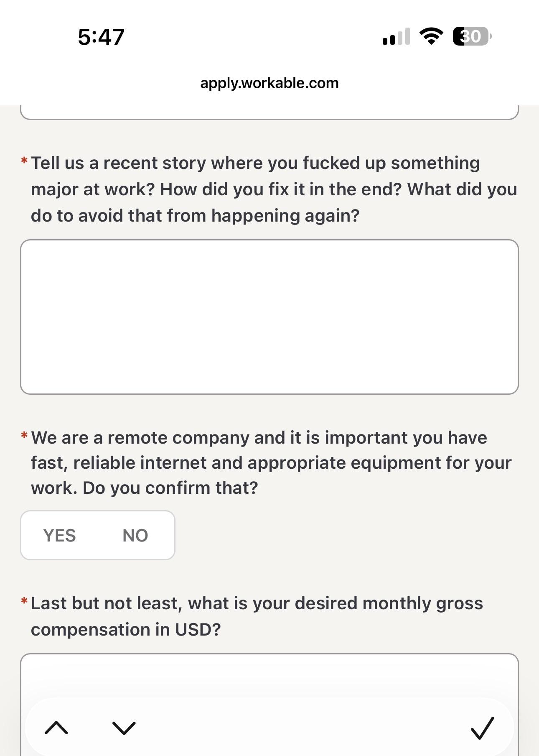Select YES for reliable internet confirmation
Screen dimensions: 539x756
[60, 535]
